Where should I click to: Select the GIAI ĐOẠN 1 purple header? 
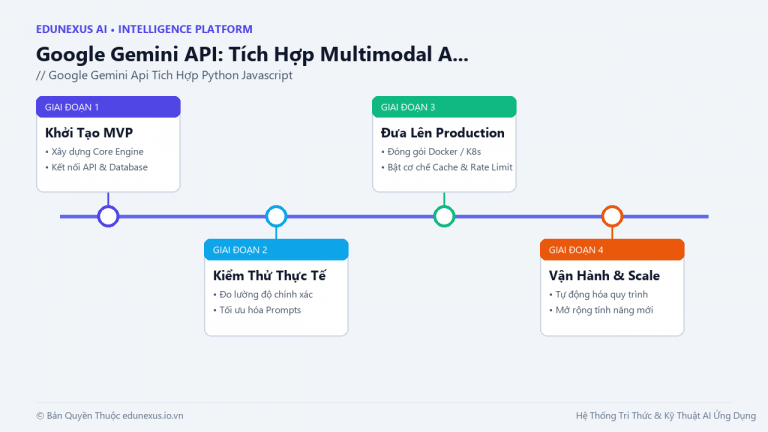(108, 107)
